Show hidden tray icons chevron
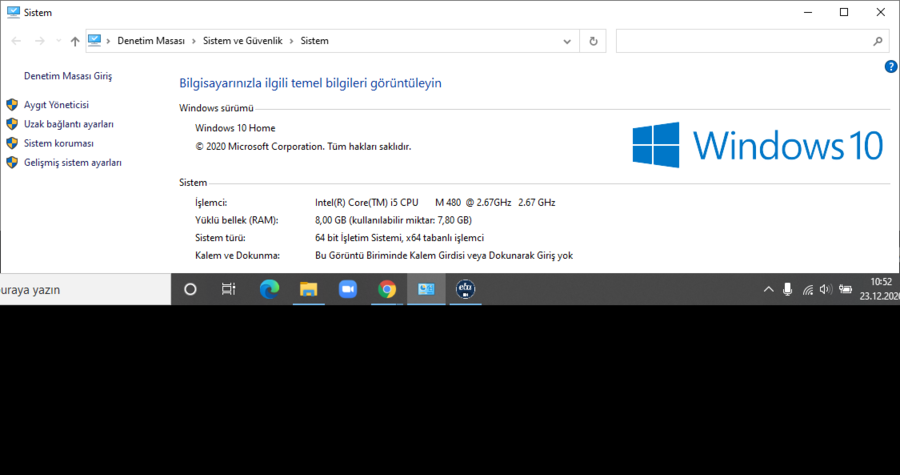The image size is (900, 475). coord(769,290)
